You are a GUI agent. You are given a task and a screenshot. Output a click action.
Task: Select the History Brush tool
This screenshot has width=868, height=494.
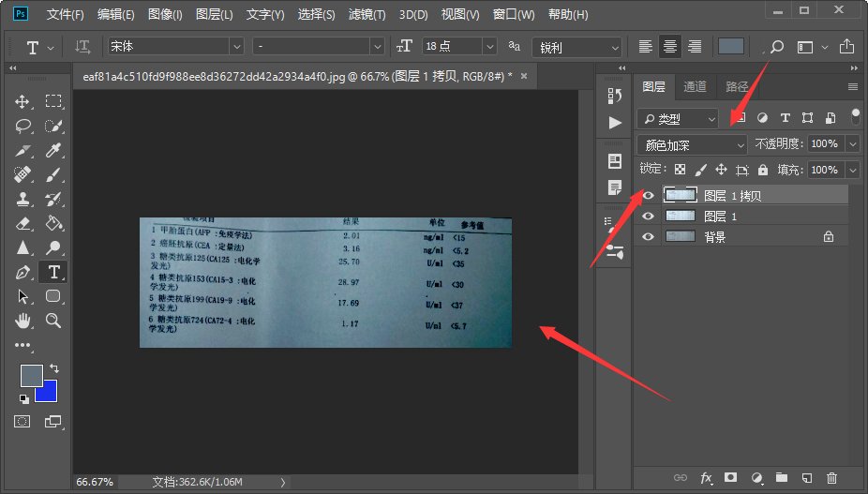click(53, 199)
